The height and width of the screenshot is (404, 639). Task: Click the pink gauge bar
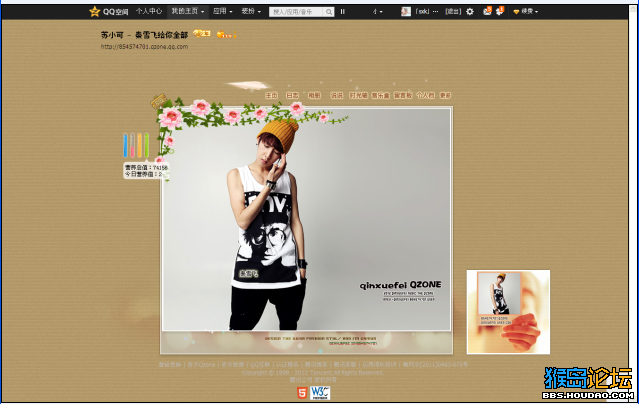(132, 145)
